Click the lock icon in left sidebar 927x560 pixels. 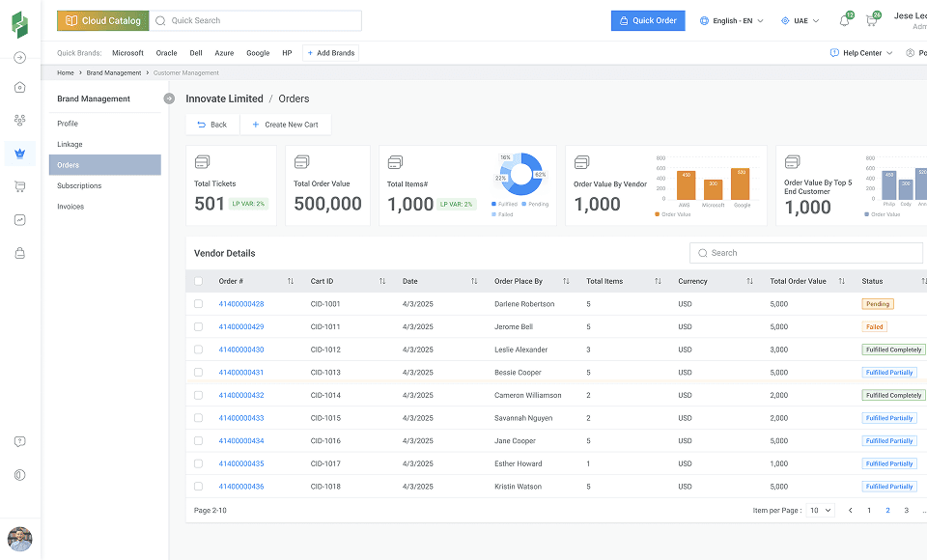[20, 253]
